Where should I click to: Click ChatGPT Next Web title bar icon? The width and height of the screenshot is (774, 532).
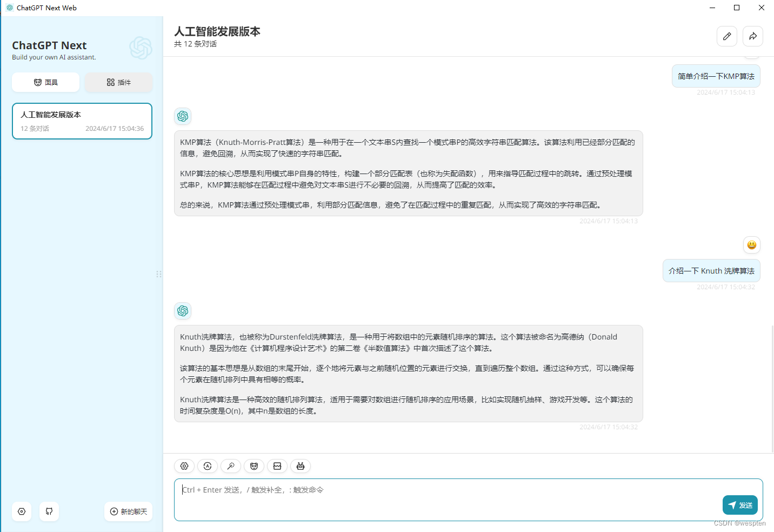pos(10,8)
